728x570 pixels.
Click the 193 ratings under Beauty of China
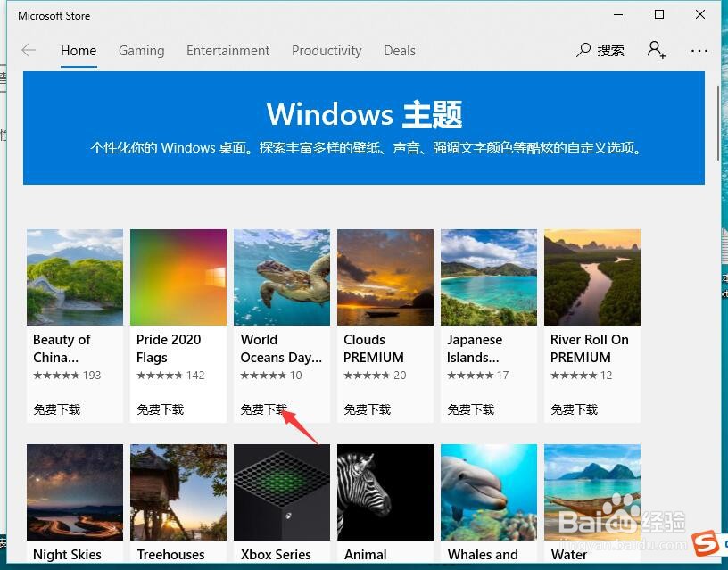pos(92,375)
